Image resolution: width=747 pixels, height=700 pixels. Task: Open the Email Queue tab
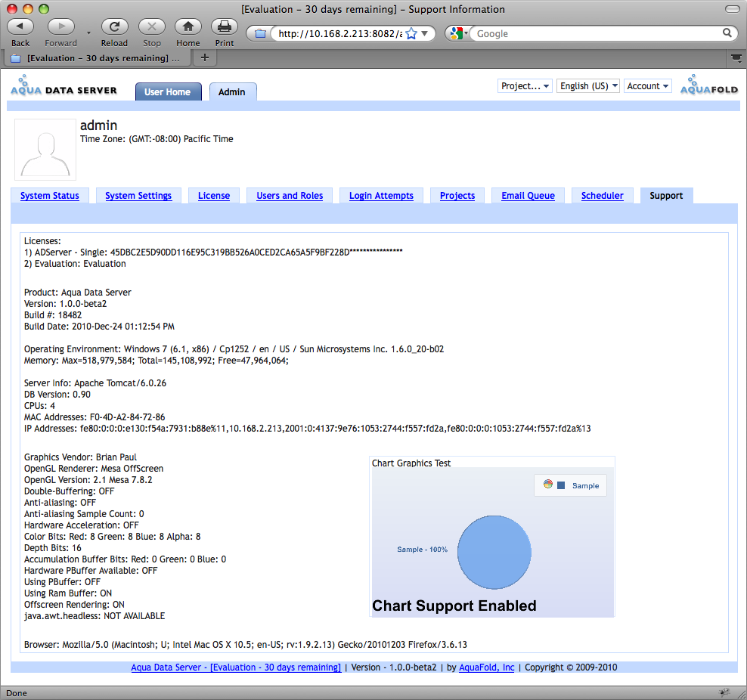(x=528, y=196)
